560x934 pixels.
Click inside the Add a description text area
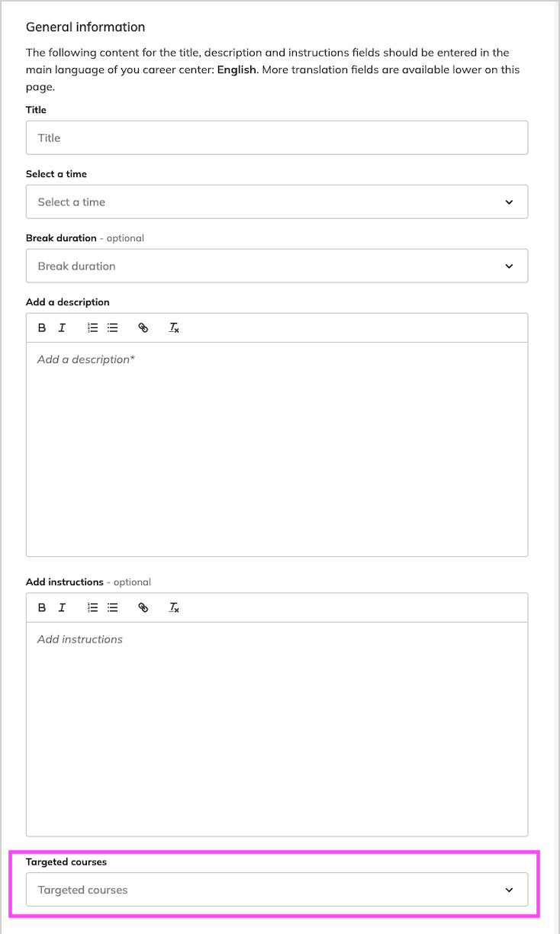(276, 450)
